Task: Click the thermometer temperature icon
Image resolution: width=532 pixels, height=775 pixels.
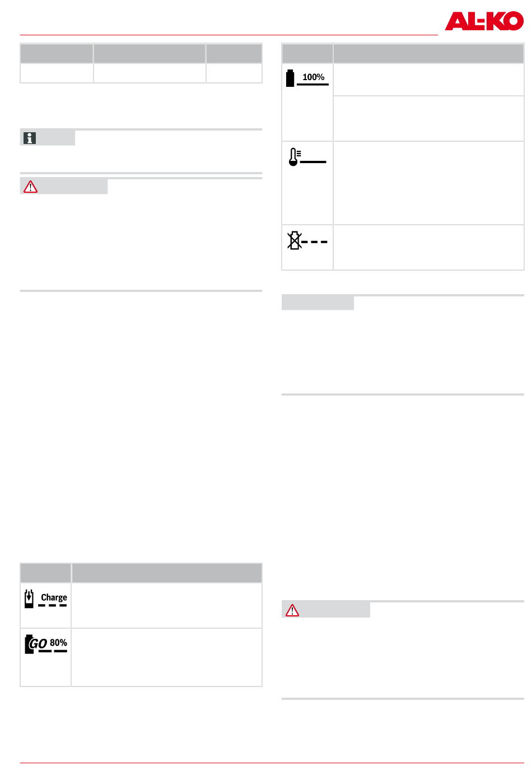Action: click(293, 157)
